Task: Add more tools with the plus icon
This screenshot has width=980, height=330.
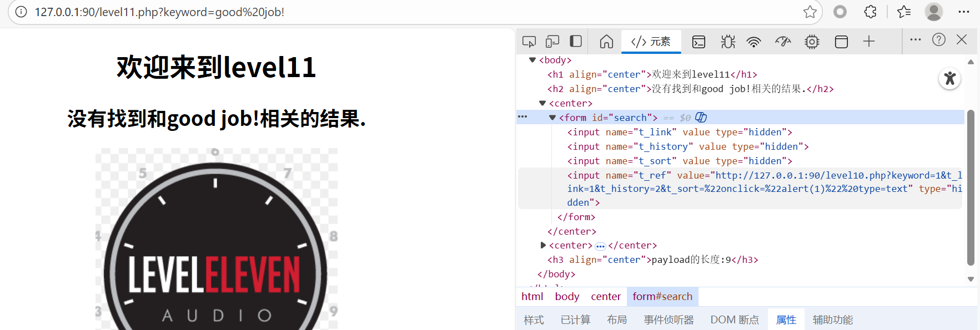Action: point(869,41)
